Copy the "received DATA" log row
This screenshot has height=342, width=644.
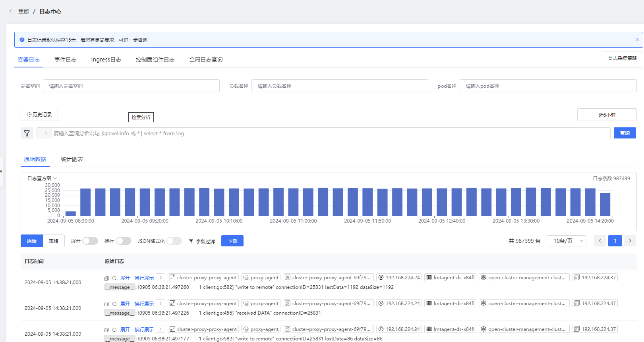pos(106,304)
